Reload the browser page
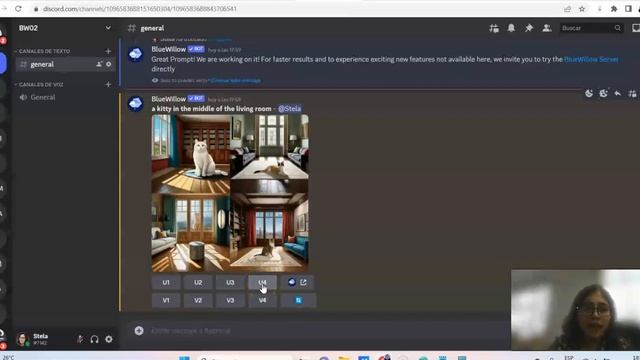 click(x=18, y=9)
